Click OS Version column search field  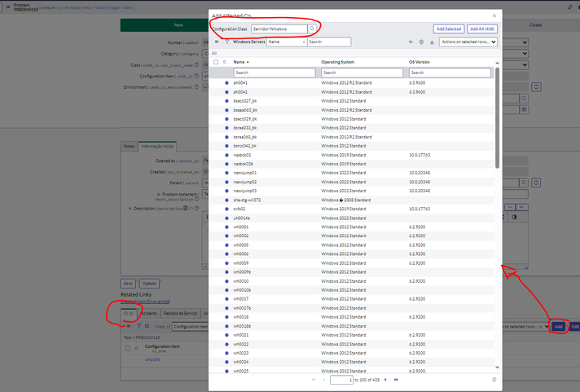coord(450,73)
